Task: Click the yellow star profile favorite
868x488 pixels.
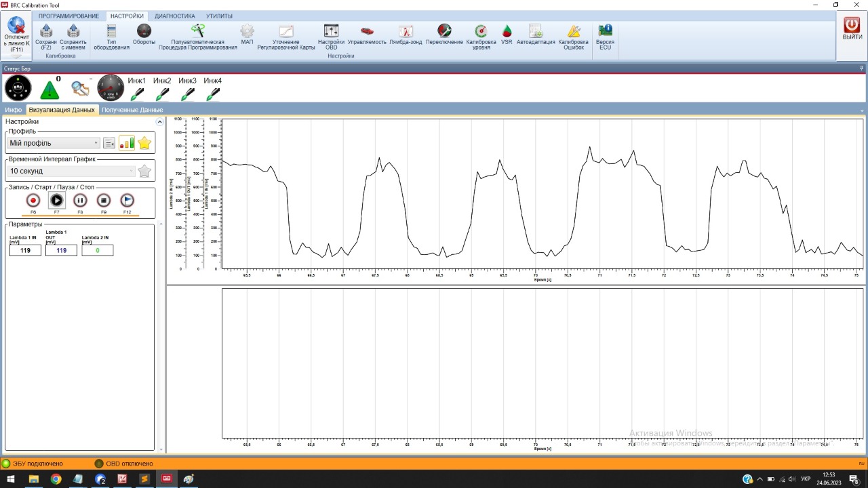Action: [x=144, y=143]
